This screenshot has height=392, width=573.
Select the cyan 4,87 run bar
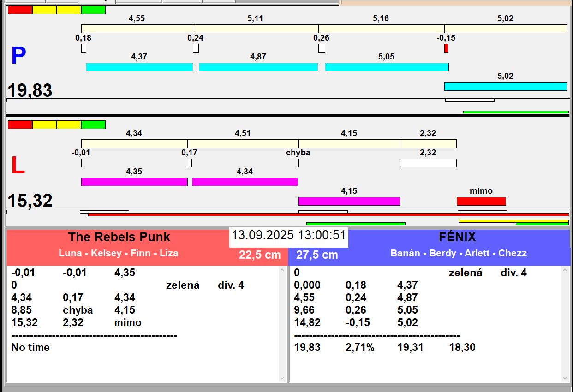click(258, 67)
